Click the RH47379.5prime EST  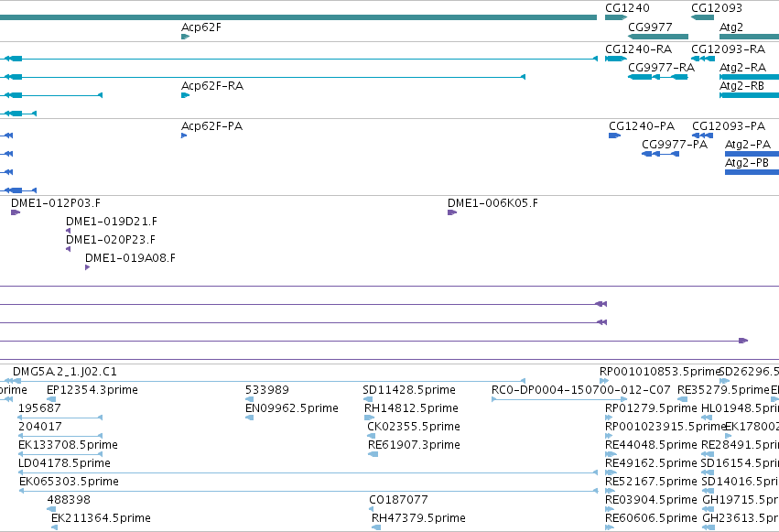376,527
